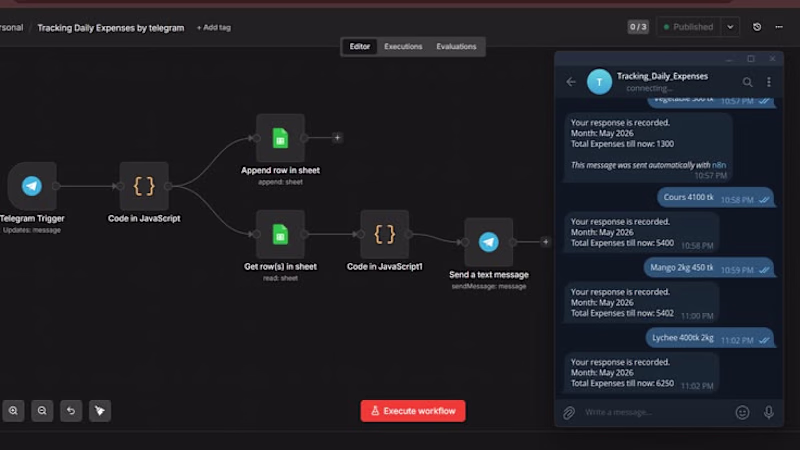The width and height of the screenshot is (800, 450).
Task: Maximize the Telegram window
Action: click(751, 59)
